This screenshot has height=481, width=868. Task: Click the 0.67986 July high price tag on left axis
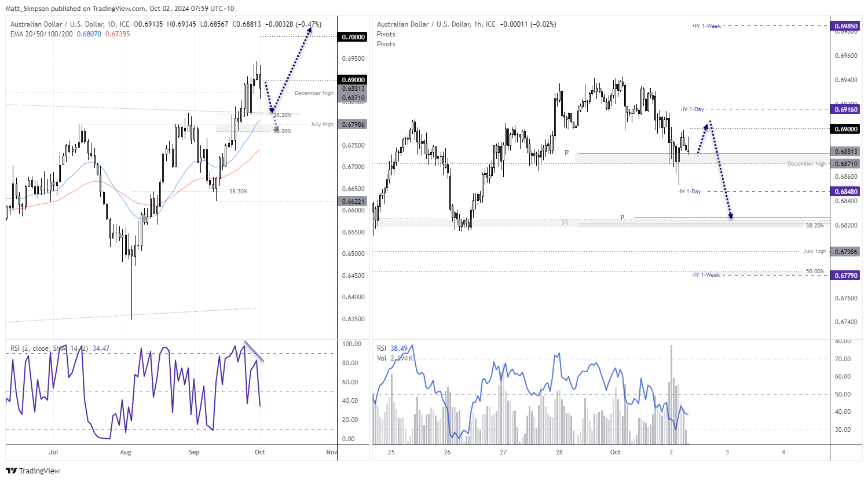[x=353, y=124]
